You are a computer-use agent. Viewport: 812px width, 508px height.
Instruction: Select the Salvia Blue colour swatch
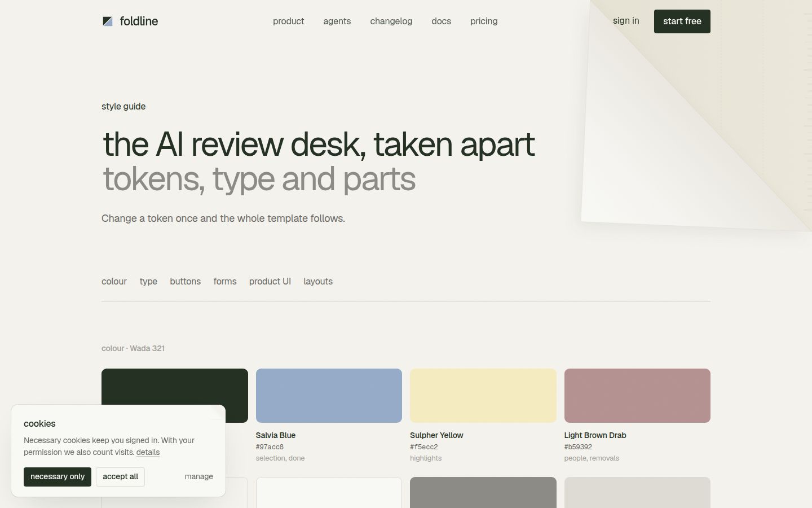pos(329,396)
